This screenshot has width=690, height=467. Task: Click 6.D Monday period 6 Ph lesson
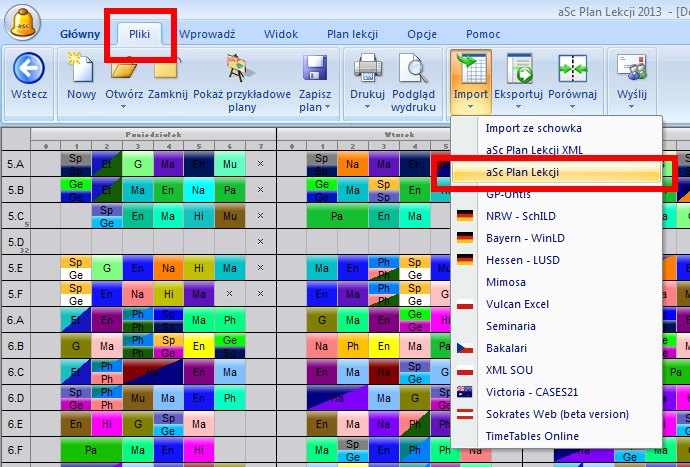click(x=230, y=398)
